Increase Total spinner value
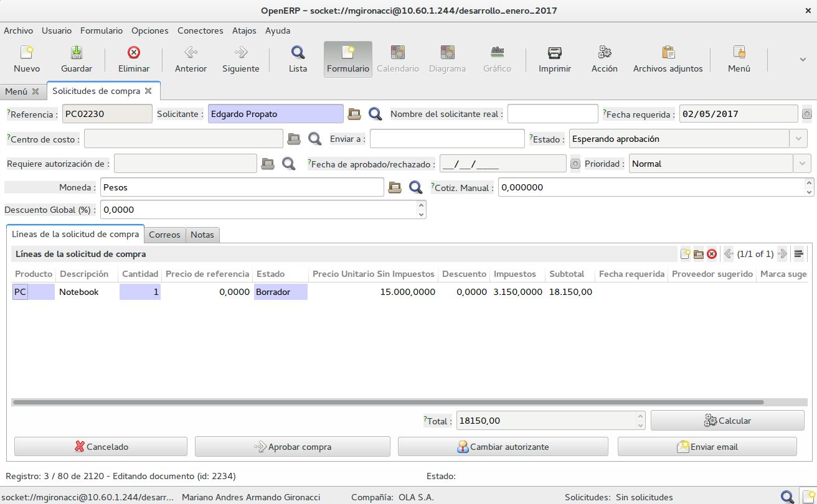The image size is (817, 504). 640,416
